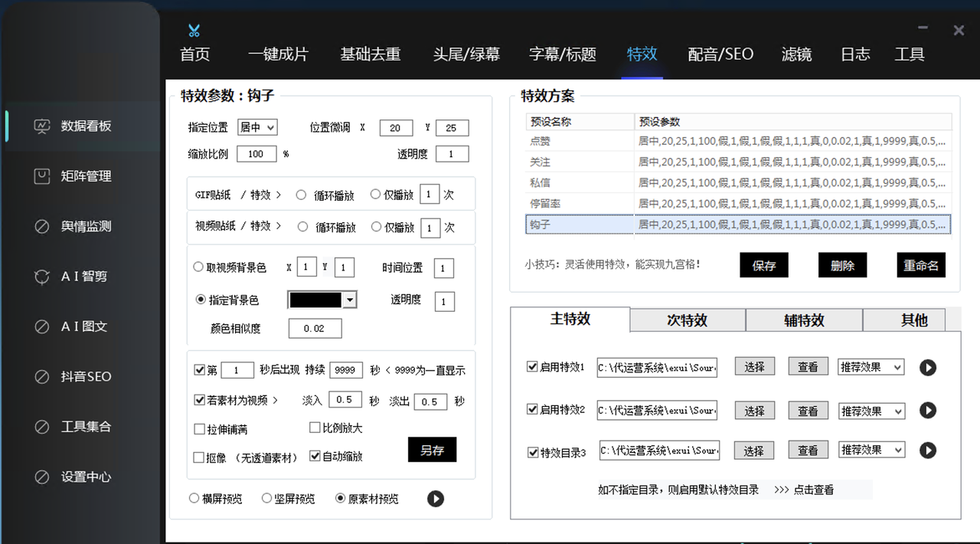
Task: Click the scissors app logo icon
Action: [194, 31]
